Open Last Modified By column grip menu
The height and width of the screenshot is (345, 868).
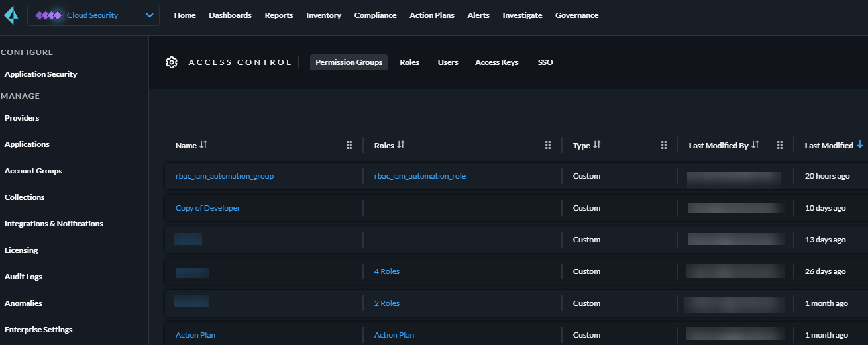click(x=780, y=145)
